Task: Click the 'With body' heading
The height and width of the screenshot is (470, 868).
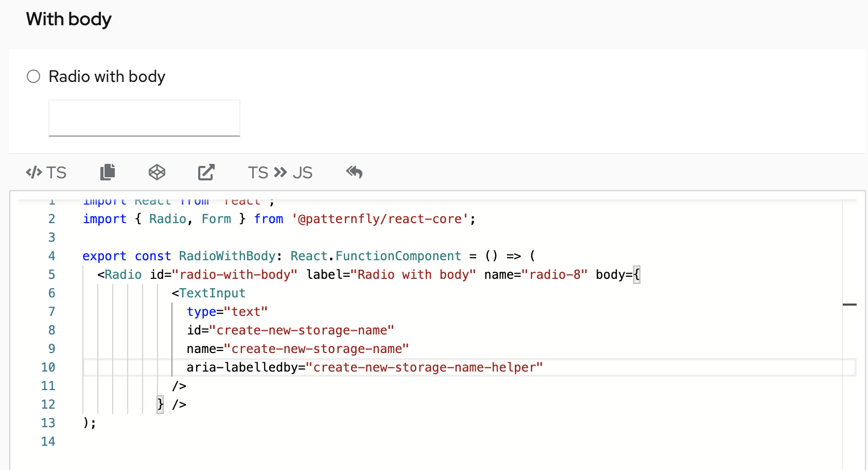Action: tap(69, 19)
